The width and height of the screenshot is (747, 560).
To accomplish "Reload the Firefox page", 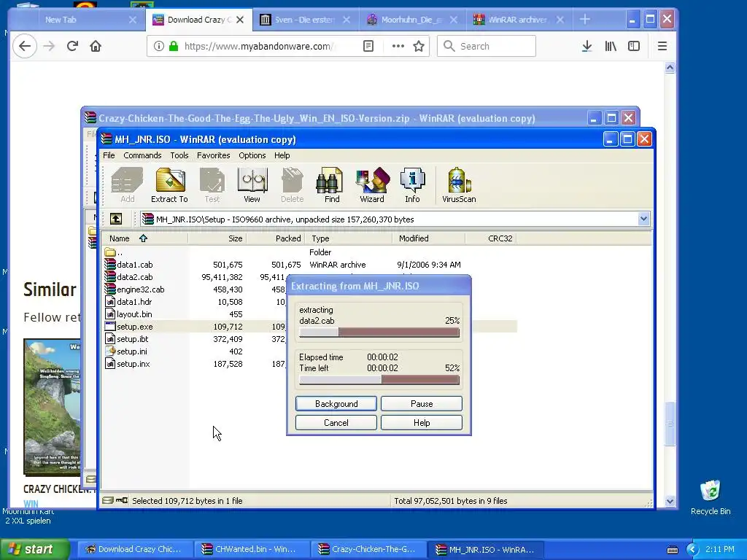I will click(72, 46).
